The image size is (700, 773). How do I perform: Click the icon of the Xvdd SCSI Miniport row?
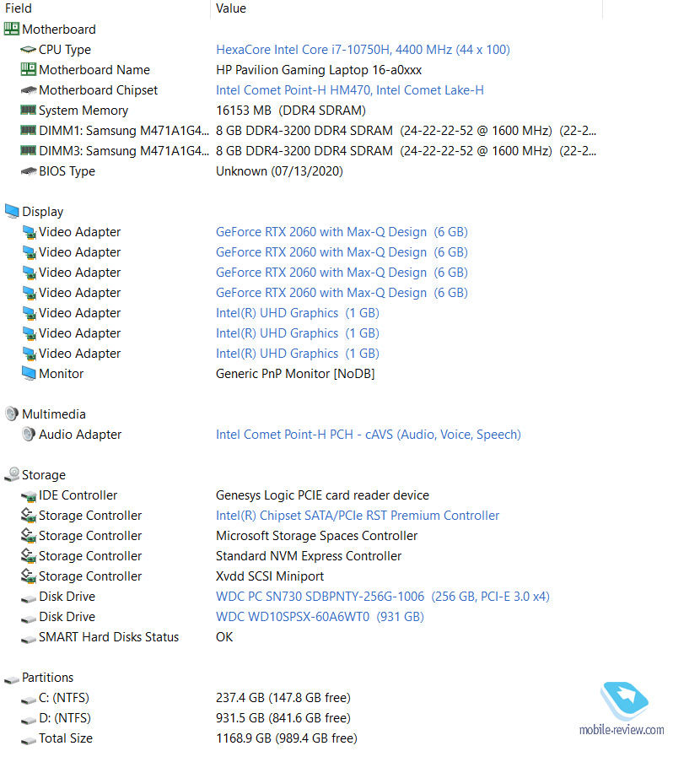29,576
